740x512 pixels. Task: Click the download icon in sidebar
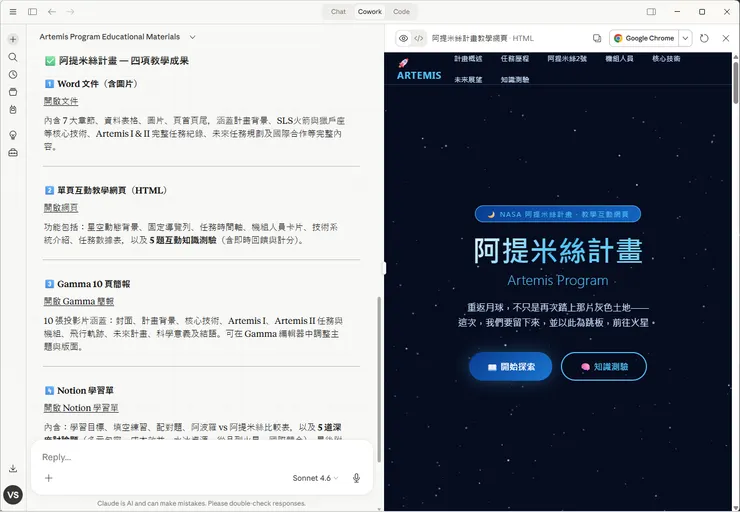tap(13, 469)
